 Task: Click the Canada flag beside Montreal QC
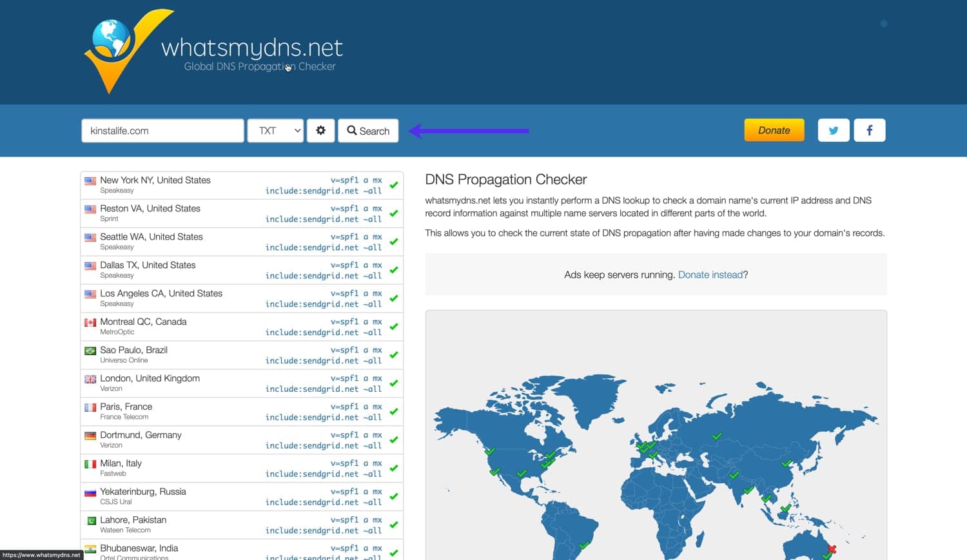point(90,322)
